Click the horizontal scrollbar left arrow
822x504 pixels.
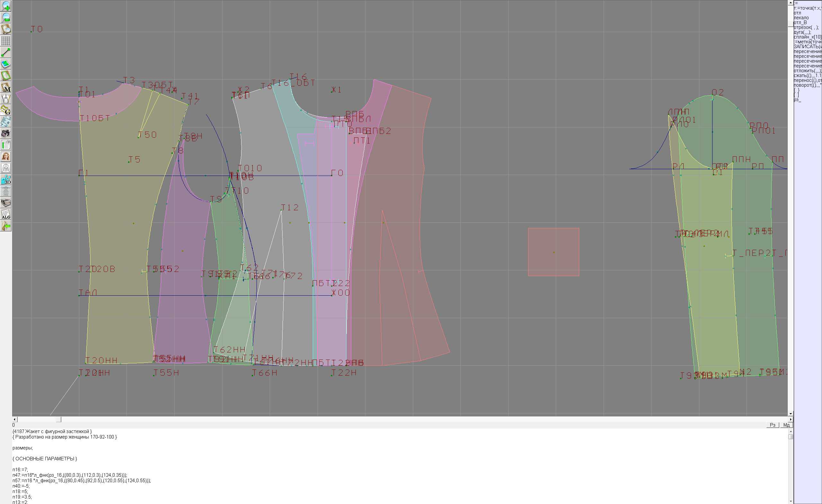(14, 419)
